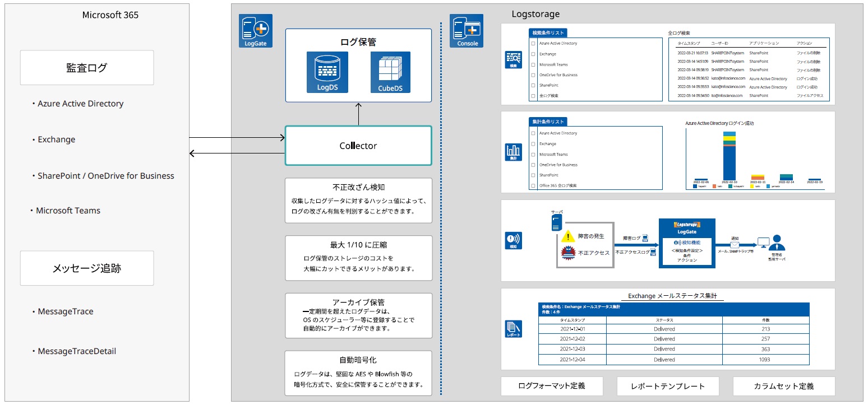Select the 検索条件リスト tab header
Image resolution: width=868 pixels, height=405 pixels.
[548, 32]
